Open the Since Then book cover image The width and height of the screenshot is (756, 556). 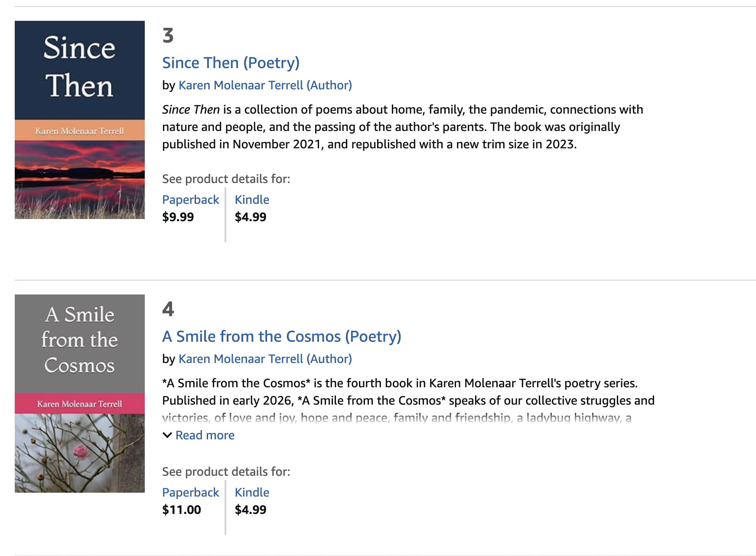80,120
